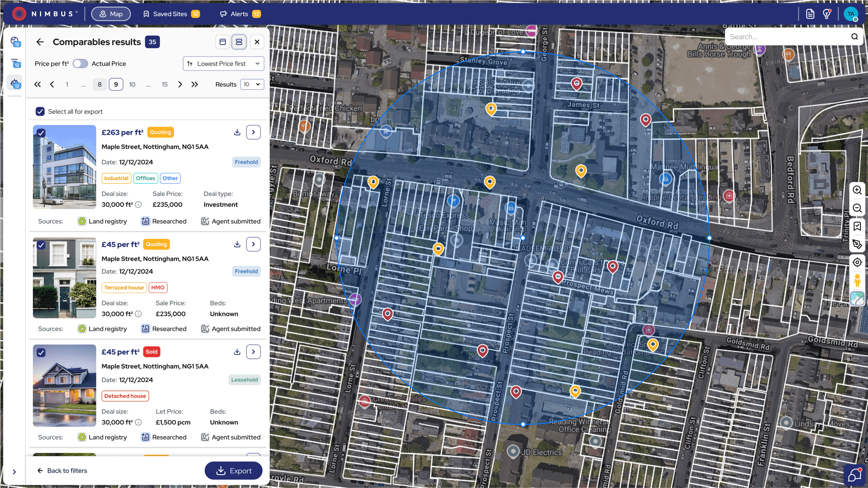Click Back to filters link
Image resolution: width=868 pixels, height=488 pixels.
[62, 471]
